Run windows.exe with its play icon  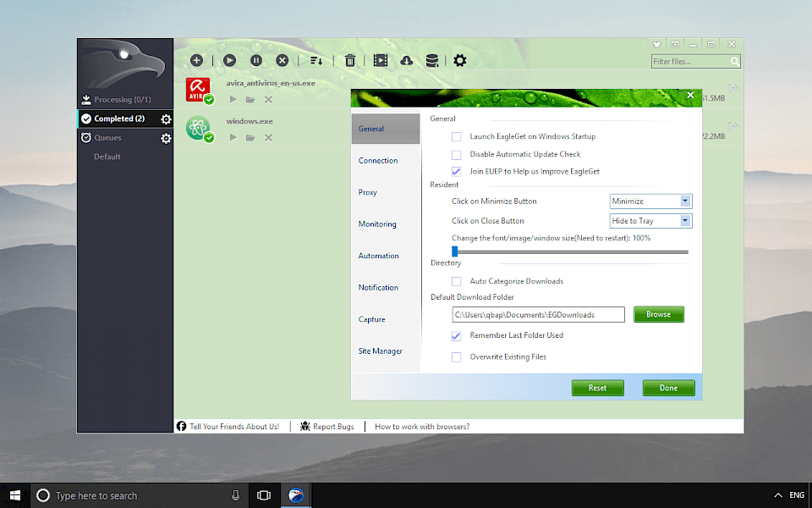(233, 137)
